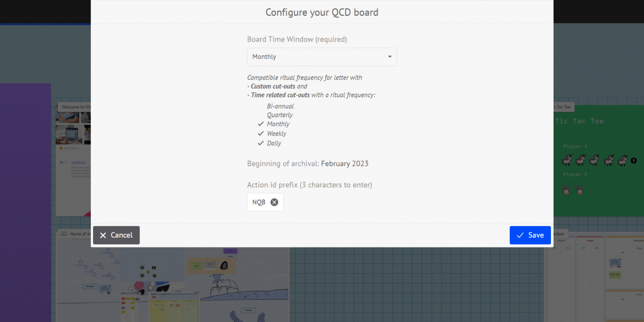644x322 pixels.
Task: Click the first unicorn token in Player 1 row
Action: pyautogui.click(x=567, y=159)
